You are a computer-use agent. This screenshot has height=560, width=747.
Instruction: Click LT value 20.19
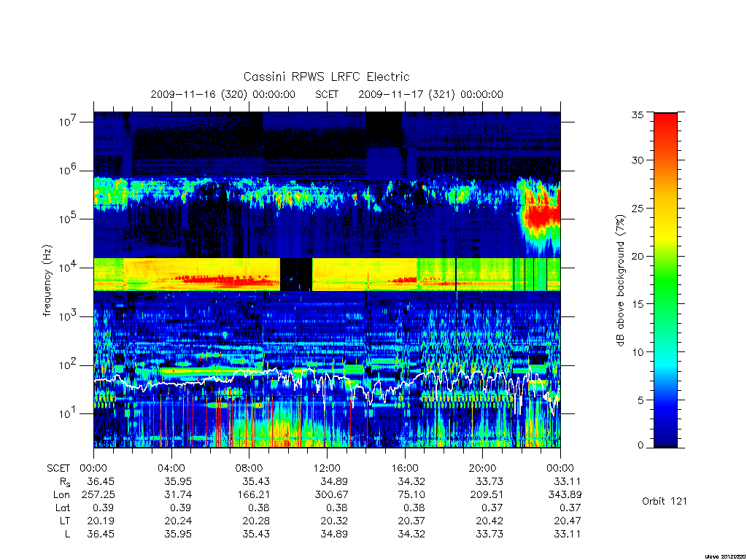tap(101, 521)
